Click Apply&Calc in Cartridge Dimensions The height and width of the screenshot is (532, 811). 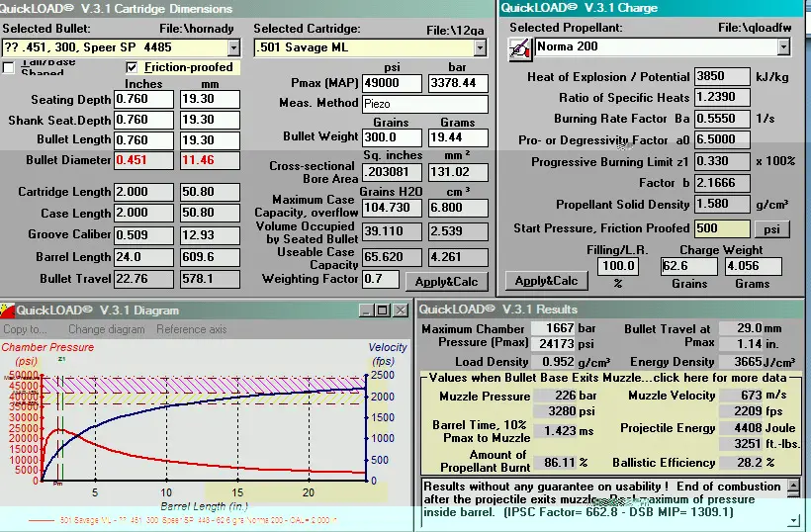coord(446,281)
